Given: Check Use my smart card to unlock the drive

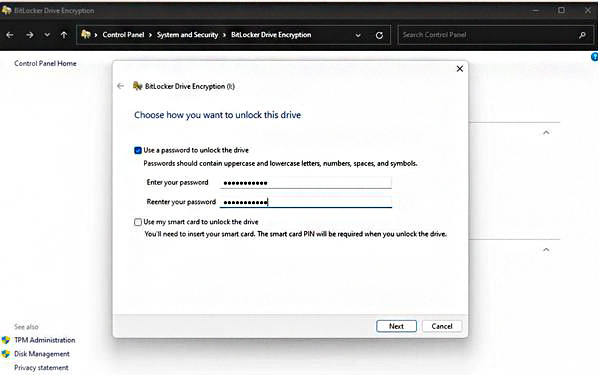Looking at the screenshot, I should (x=138, y=222).
